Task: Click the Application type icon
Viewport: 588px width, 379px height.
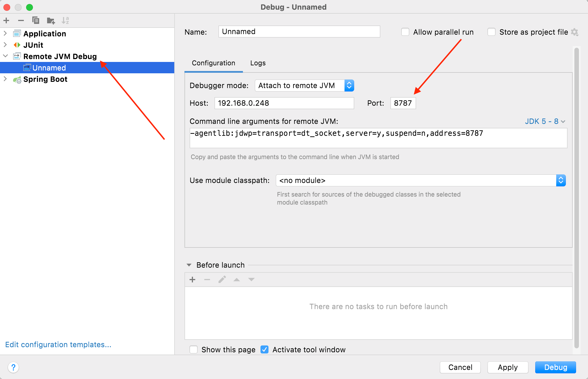Action: pyautogui.click(x=17, y=34)
